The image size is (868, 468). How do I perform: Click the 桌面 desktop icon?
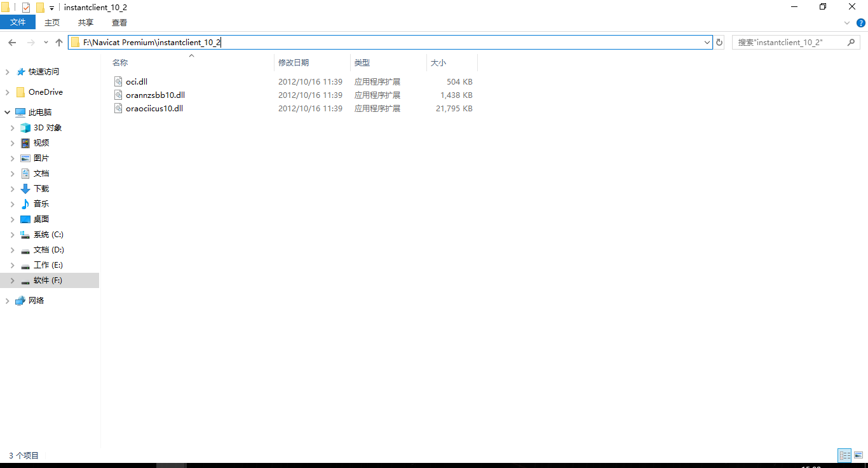click(x=25, y=219)
